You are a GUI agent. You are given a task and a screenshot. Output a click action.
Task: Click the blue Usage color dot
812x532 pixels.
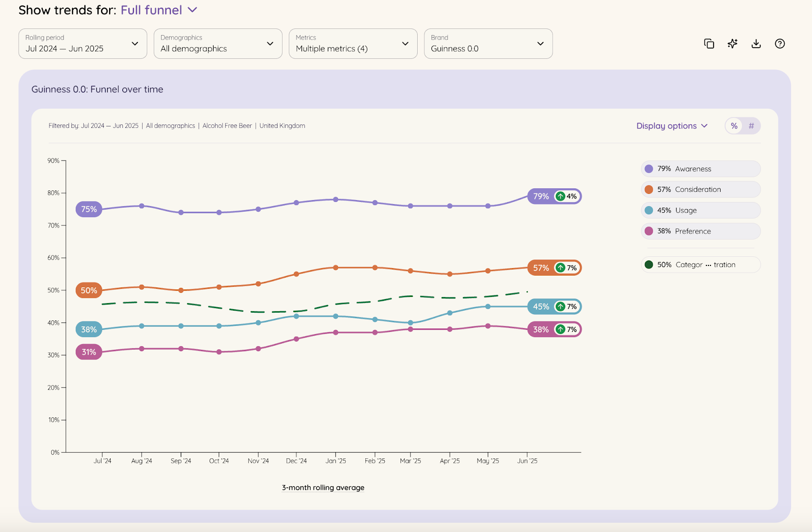pos(649,210)
